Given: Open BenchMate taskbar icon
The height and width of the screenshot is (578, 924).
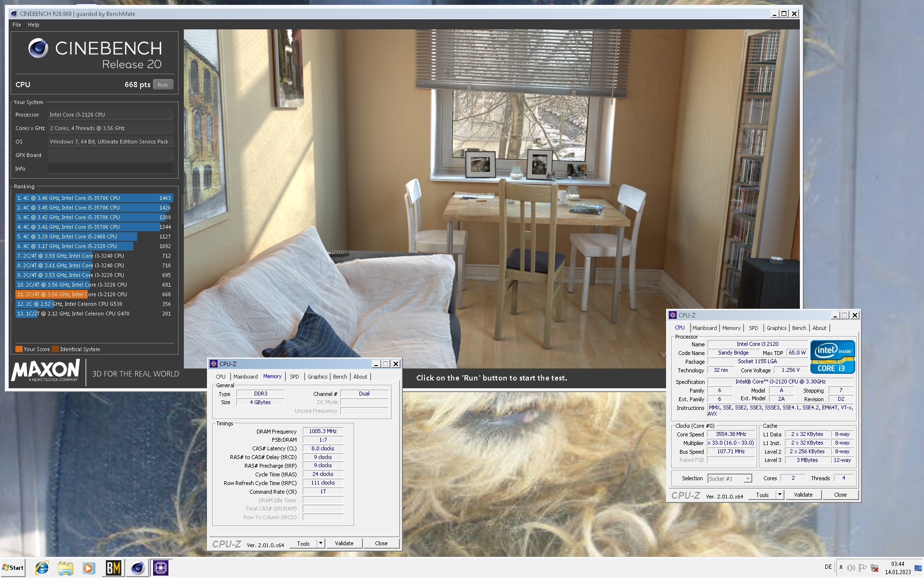Looking at the screenshot, I should pyautogui.click(x=114, y=568).
